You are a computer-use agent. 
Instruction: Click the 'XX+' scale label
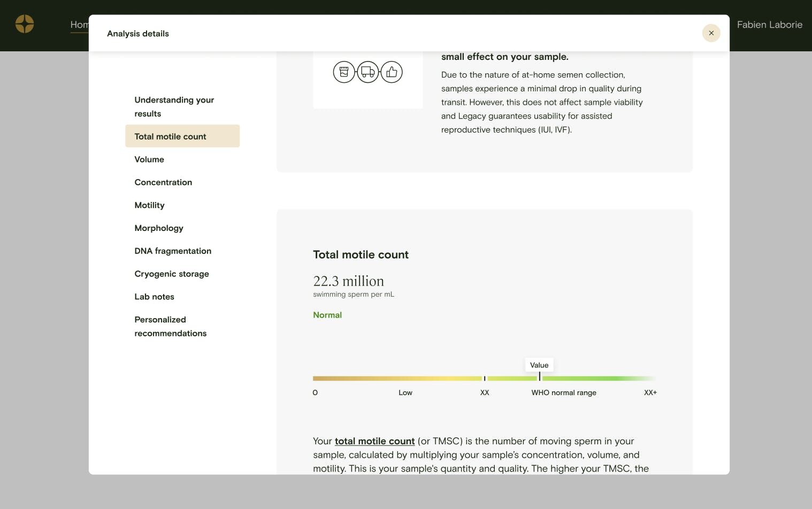(x=650, y=393)
